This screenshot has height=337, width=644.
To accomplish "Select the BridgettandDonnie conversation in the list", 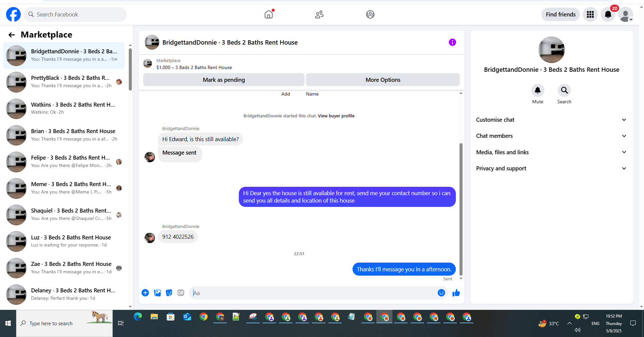I will pos(64,55).
